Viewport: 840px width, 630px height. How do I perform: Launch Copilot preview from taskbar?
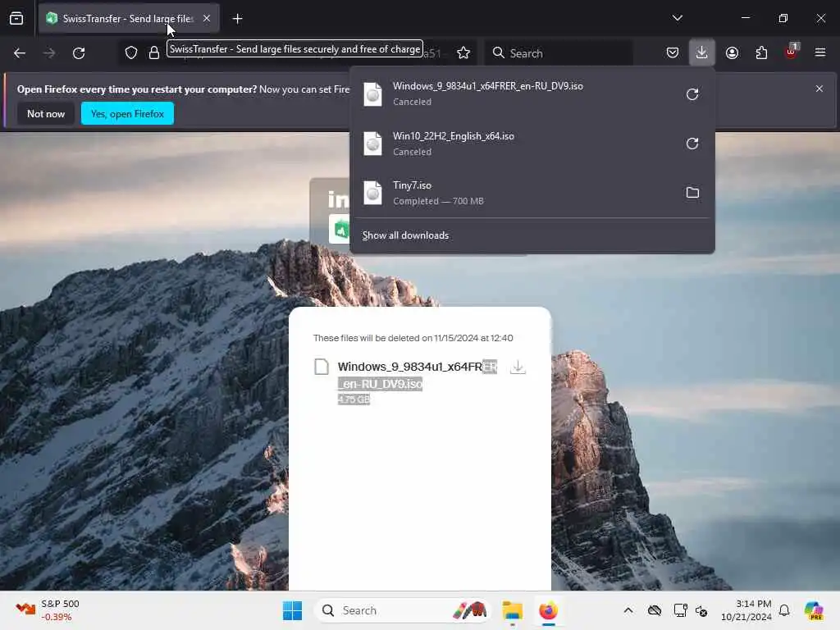click(x=814, y=610)
